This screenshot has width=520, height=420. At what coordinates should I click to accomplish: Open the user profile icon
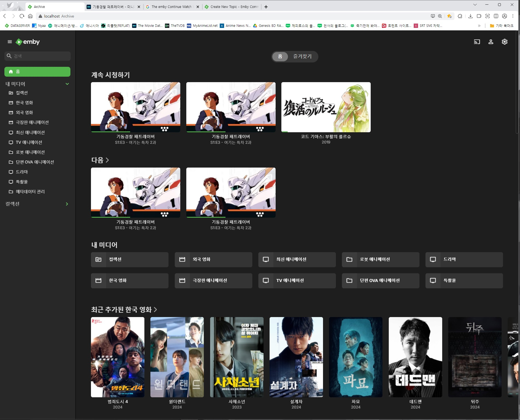[x=491, y=42]
